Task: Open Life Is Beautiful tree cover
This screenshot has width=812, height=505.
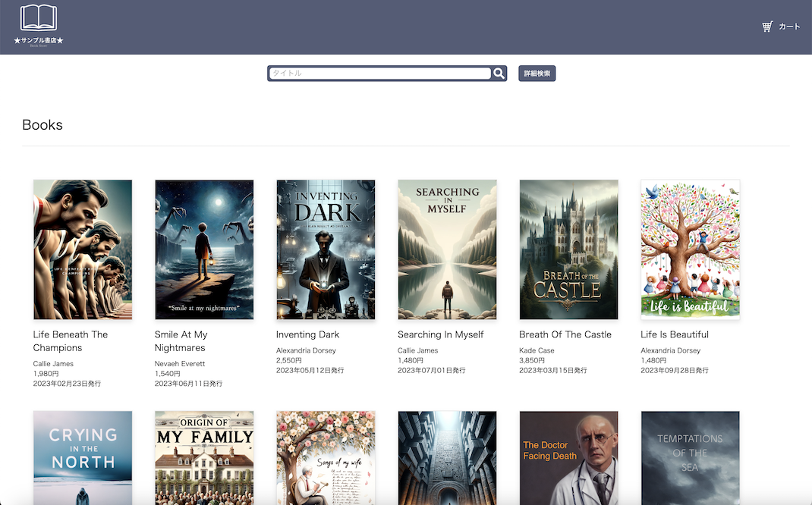Action: [x=690, y=249]
